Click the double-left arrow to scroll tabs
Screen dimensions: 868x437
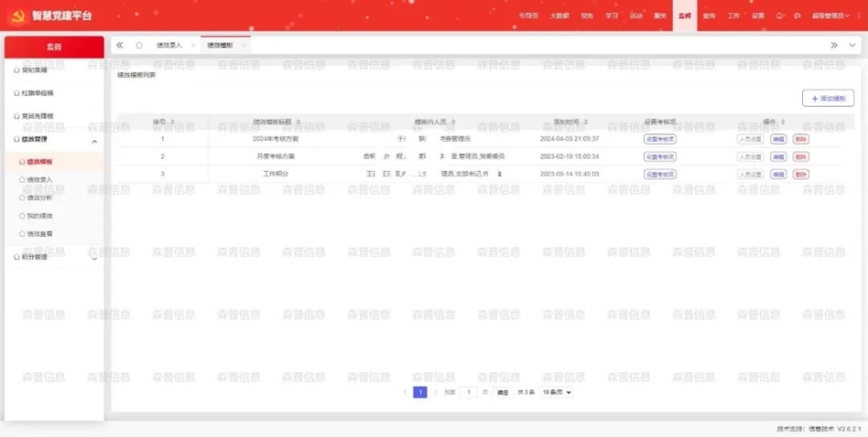pos(120,45)
